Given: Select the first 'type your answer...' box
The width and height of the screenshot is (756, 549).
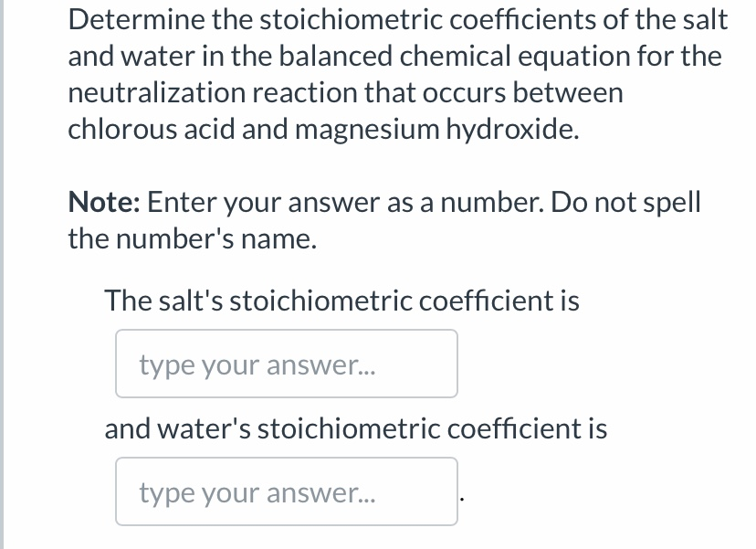Looking at the screenshot, I should [x=286, y=364].
